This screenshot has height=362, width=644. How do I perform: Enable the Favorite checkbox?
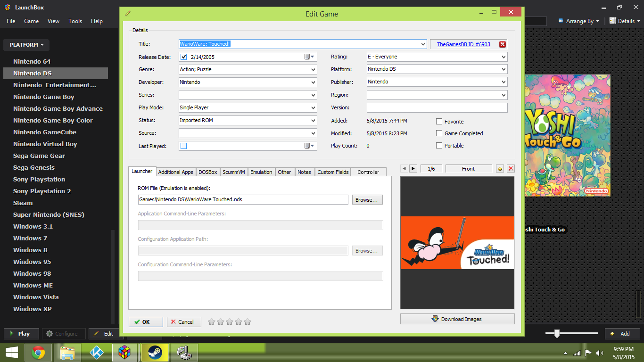coord(439,122)
